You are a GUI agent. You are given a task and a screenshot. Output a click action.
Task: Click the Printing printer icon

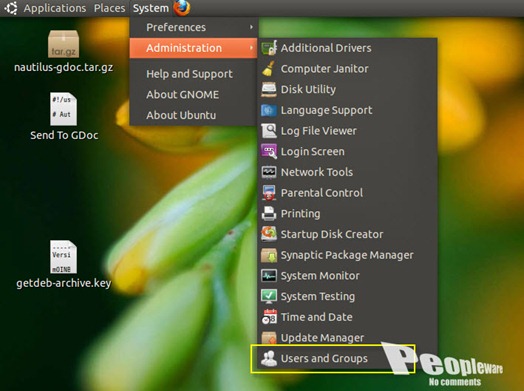269,214
